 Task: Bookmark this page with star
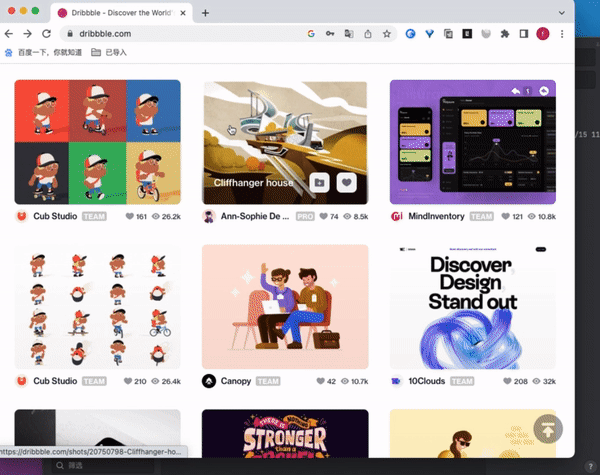[x=387, y=34]
